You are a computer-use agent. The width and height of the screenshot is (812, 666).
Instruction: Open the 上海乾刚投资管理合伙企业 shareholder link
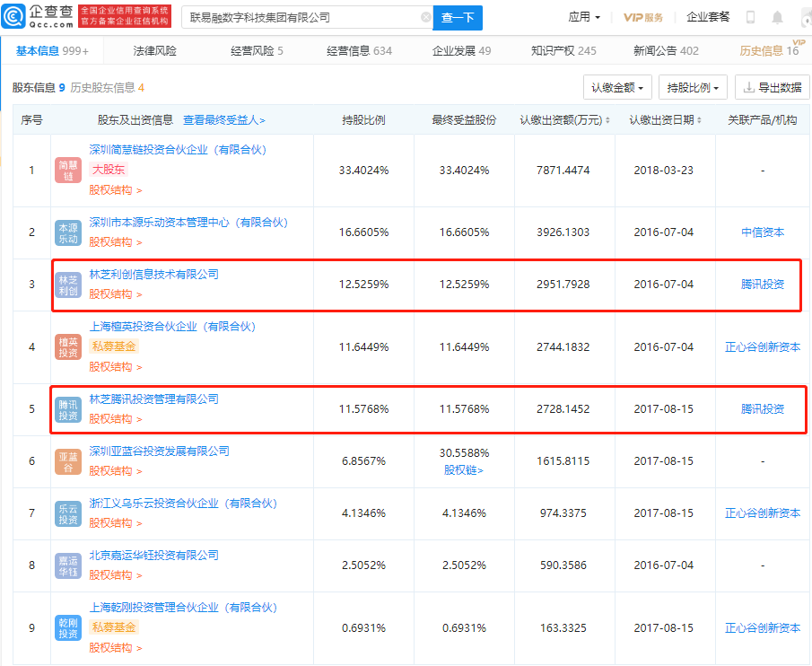click(183, 608)
